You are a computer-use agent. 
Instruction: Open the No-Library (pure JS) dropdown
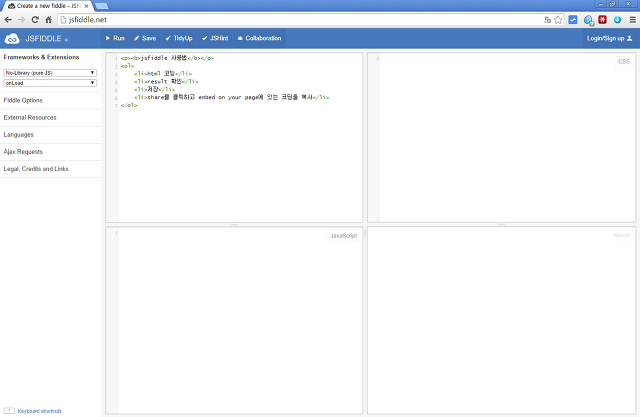pyautogui.click(x=50, y=73)
